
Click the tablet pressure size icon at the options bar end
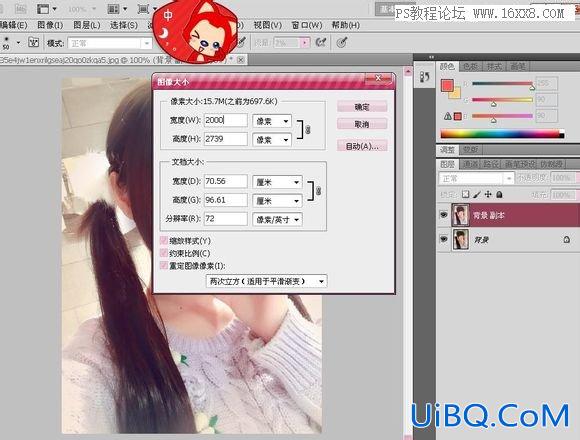(341, 43)
